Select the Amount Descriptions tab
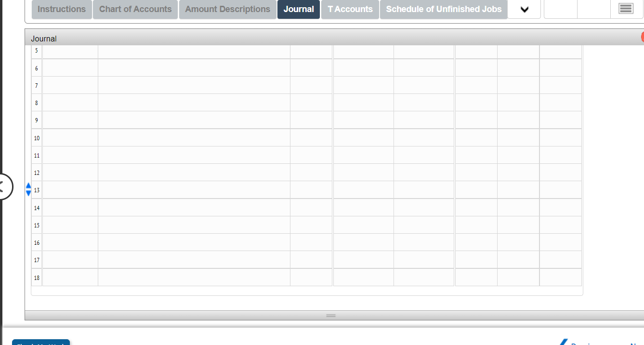Screen dimensions: 644x345 point(227,9)
